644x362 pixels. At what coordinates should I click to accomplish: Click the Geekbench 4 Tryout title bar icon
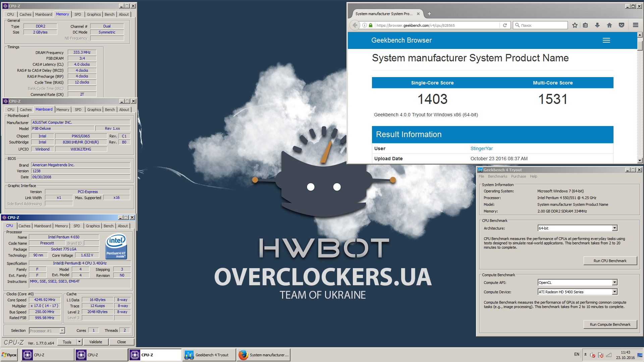480,170
